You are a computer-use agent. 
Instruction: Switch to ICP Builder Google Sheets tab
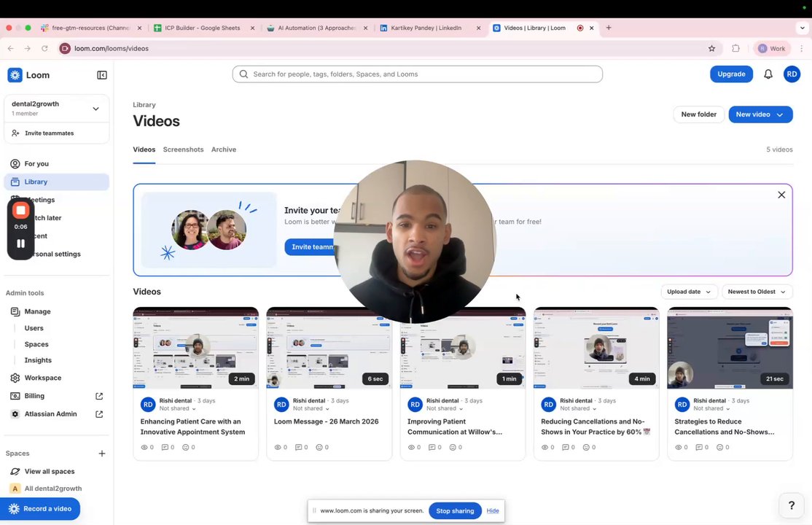click(203, 28)
